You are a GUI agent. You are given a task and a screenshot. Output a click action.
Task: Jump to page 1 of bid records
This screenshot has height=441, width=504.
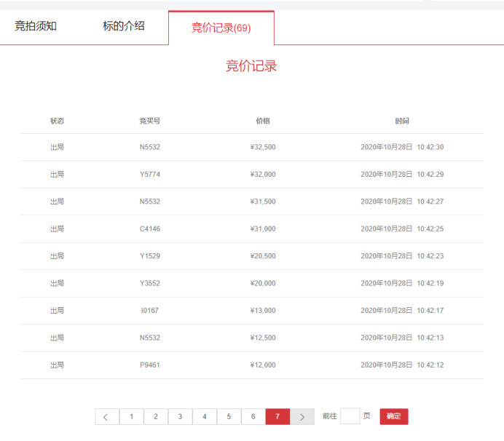coord(131,417)
